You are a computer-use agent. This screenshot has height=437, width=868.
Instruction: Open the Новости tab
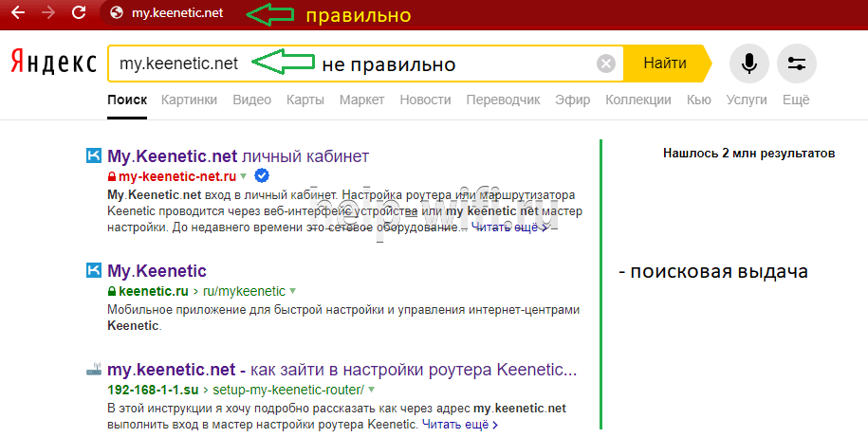pos(425,100)
